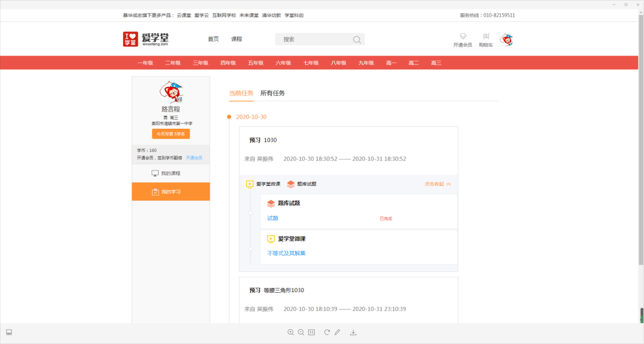Open the 试题 link
The image size is (644, 344).
[x=273, y=218]
